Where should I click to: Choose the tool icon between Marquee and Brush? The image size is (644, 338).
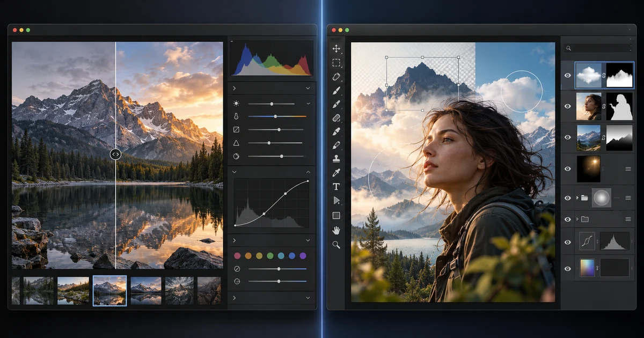tap(336, 77)
